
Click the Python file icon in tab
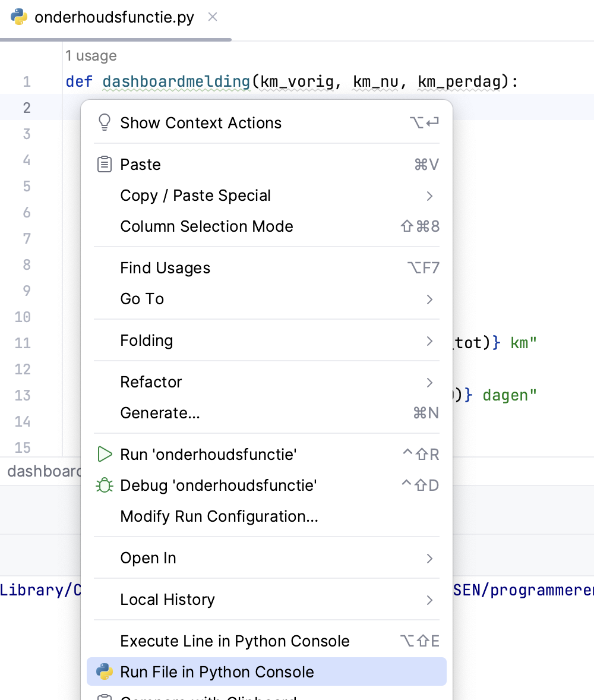[x=19, y=17]
